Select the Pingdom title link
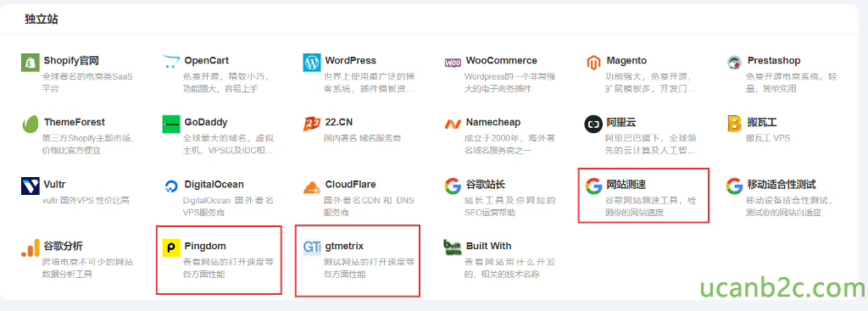Screen dimensions: 868x311 coord(205,246)
